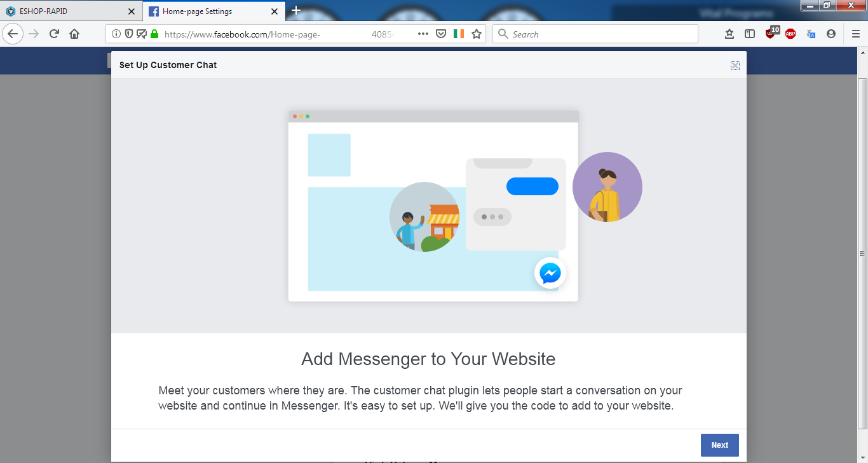Reload the current page

point(54,34)
